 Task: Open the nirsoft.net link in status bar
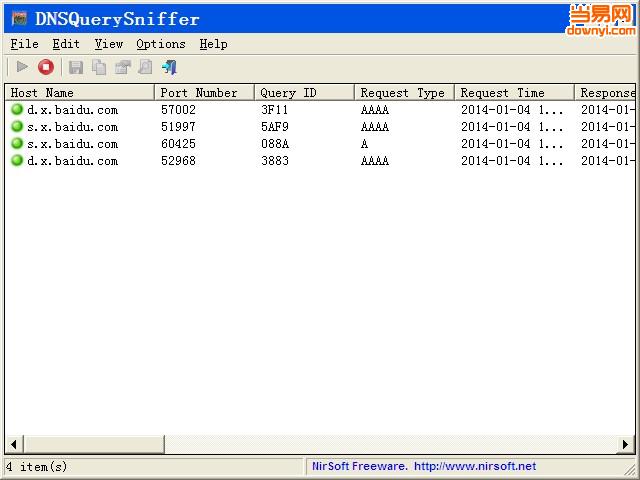(474, 466)
